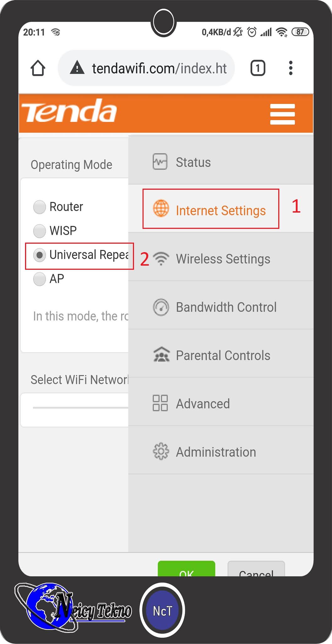Click the Cancel button
Screen dimensions: 332x644
click(x=256, y=569)
